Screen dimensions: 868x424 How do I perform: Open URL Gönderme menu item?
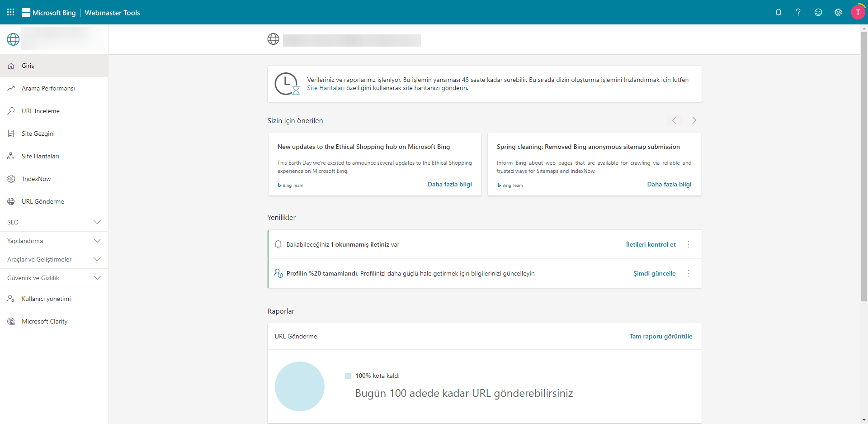click(54, 201)
